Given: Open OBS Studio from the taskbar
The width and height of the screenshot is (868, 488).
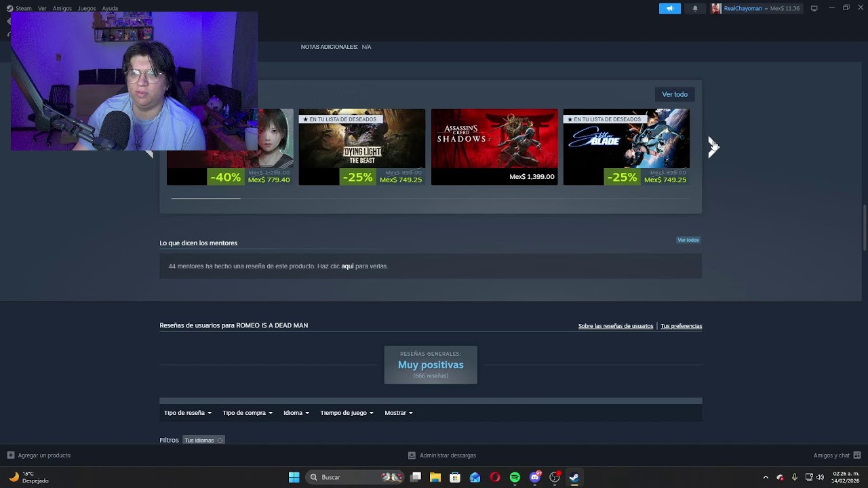Looking at the screenshot, I should [555, 477].
